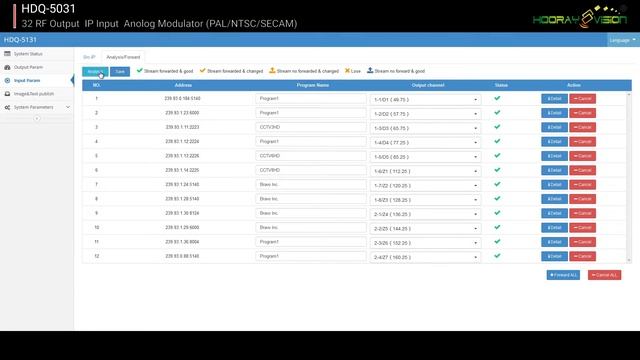Click Program Name field in row 3

pyautogui.click(x=311, y=127)
